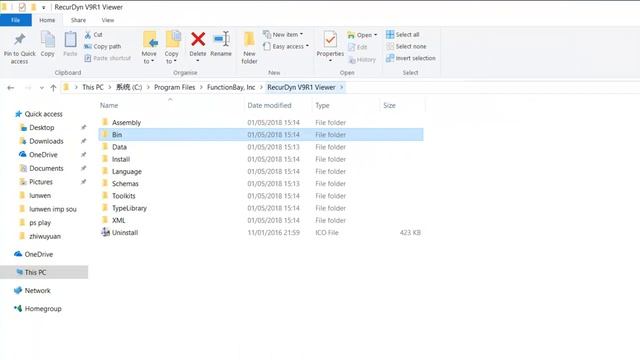Click History in Open group

point(362,60)
